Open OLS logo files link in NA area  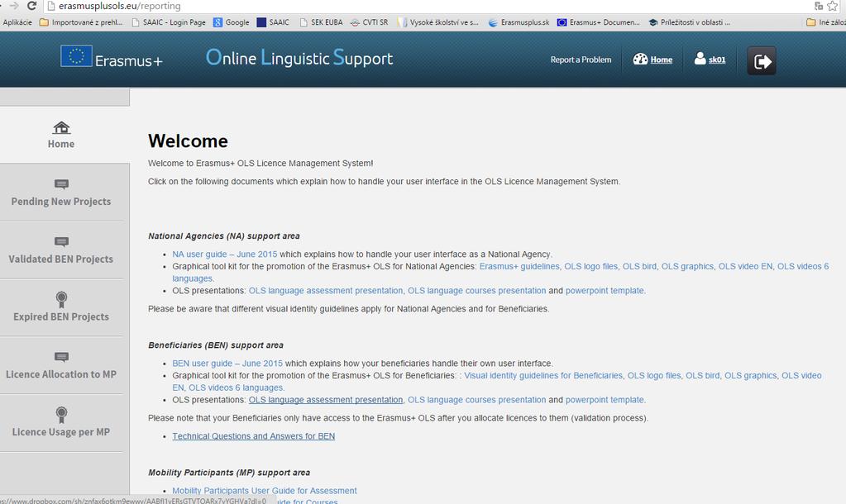tap(590, 266)
